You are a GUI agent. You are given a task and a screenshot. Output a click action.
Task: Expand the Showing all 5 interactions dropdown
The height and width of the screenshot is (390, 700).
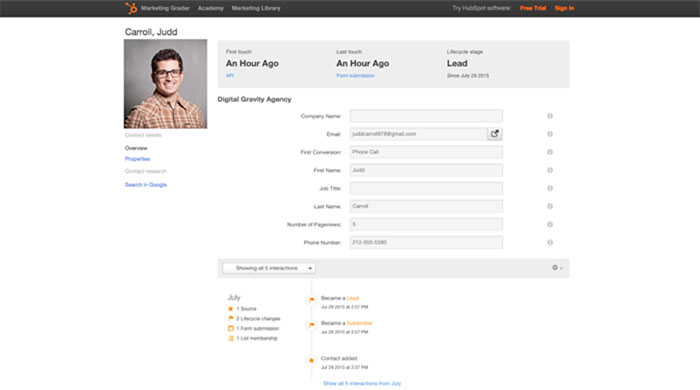coord(269,268)
